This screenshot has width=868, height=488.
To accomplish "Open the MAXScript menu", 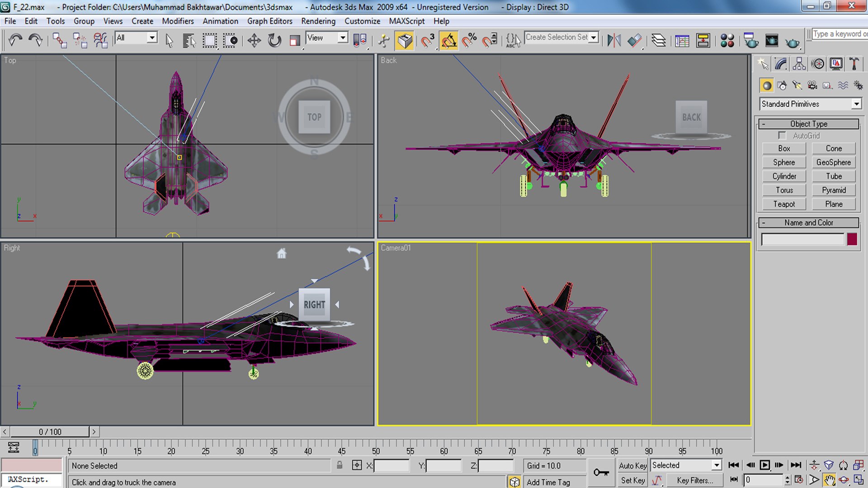I will pyautogui.click(x=406, y=21).
